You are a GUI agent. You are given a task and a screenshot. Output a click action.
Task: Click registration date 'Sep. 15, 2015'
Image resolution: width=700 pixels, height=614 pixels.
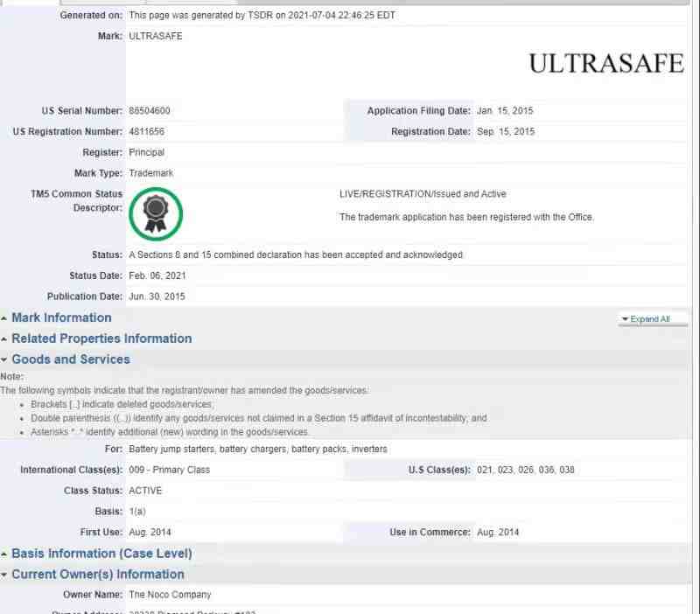[x=506, y=132]
